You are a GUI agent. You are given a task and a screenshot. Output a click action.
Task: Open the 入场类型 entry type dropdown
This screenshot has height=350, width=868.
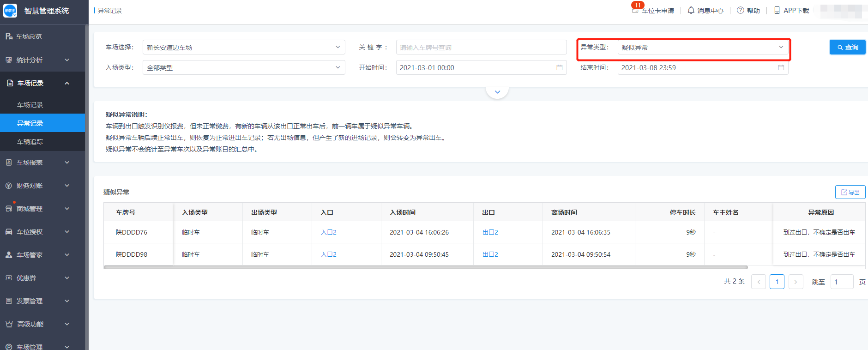coord(243,67)
